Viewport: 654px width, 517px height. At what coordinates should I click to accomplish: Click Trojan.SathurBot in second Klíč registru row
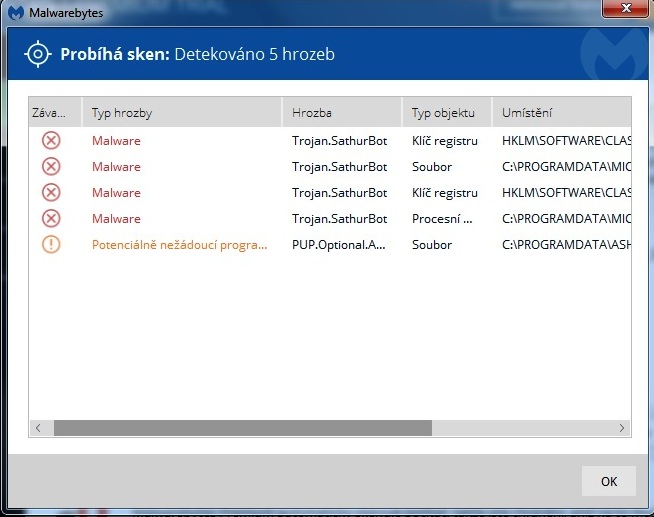340,193
